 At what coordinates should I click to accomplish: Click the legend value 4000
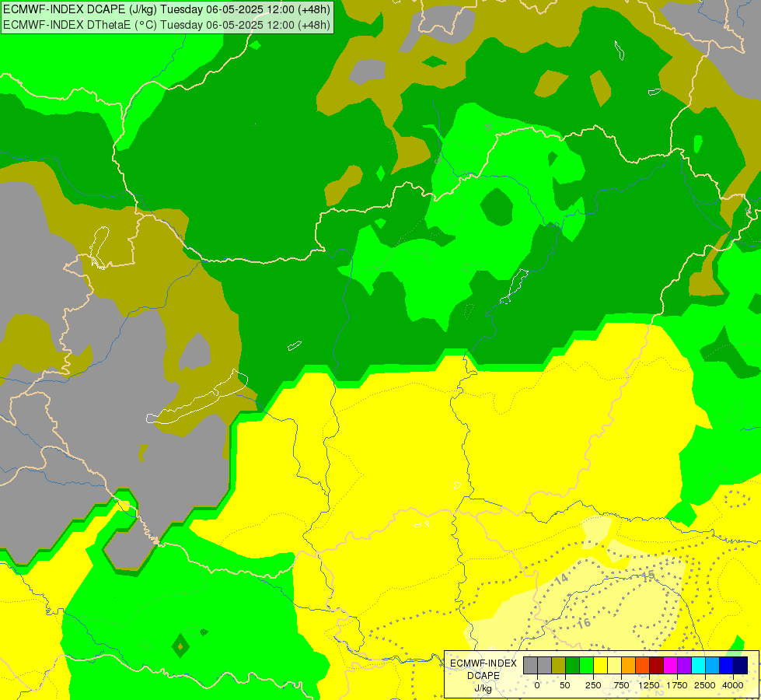click(733, 685)
